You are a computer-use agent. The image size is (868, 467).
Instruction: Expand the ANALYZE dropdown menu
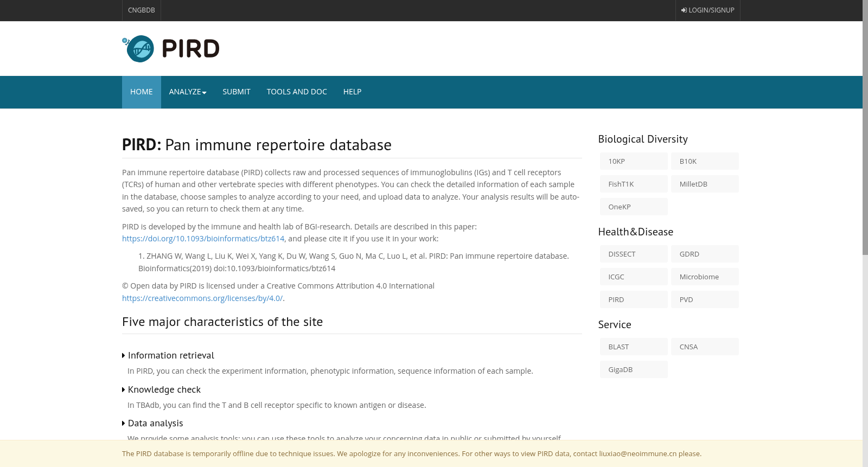click(x=188, y=92)
